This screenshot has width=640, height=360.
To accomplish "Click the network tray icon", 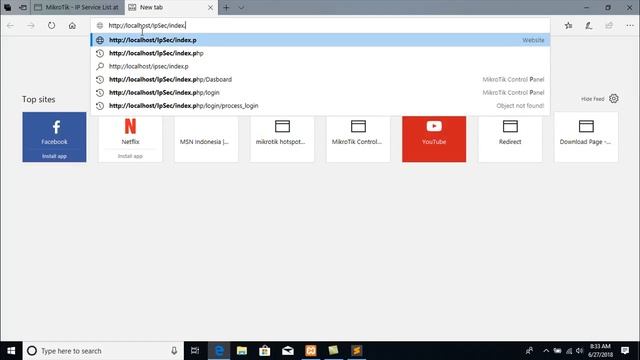I will pos(569,351).
